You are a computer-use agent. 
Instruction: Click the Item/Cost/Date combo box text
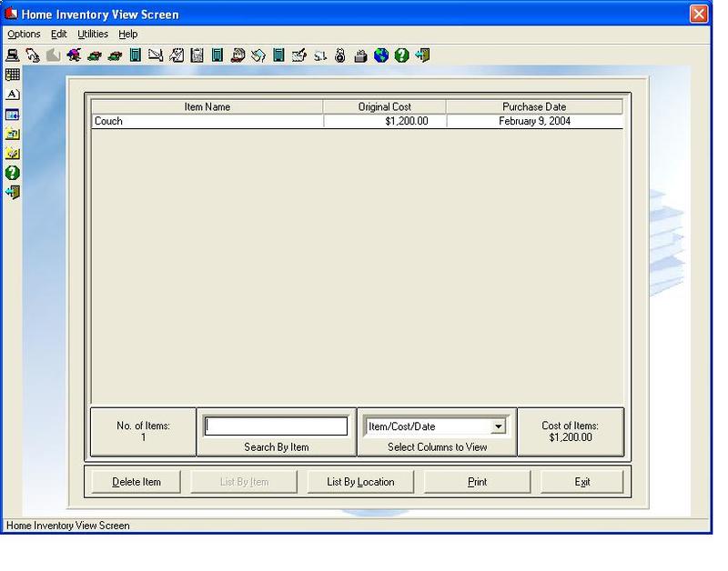click(401, 426)
